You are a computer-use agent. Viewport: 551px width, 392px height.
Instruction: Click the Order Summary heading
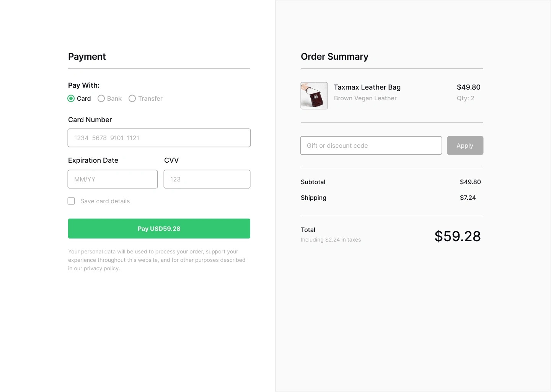point(334,57)
